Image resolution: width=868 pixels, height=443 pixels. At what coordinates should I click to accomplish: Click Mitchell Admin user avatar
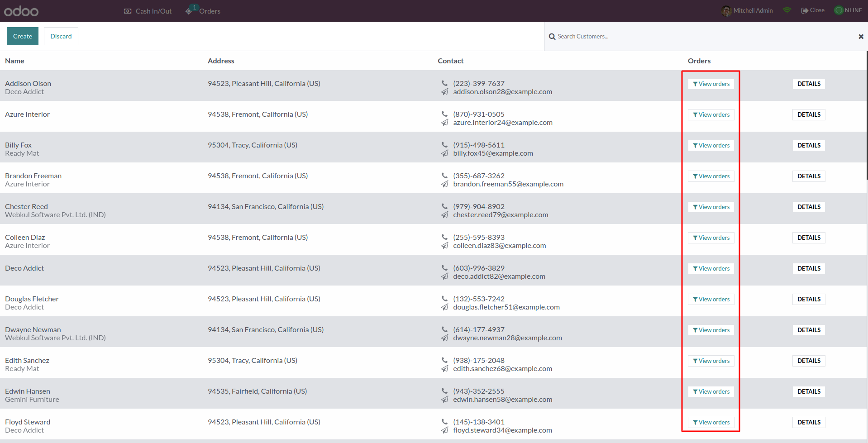[726, 10]
